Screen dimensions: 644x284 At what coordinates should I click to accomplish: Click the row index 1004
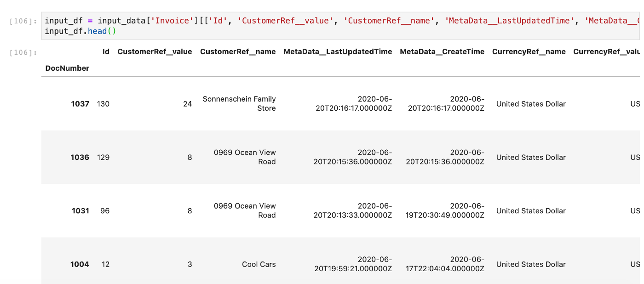80,264
